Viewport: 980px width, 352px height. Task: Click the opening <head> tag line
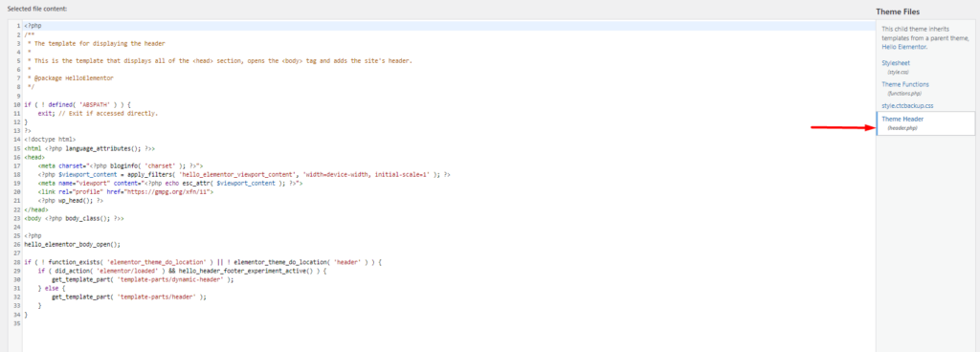pos(33,157)
